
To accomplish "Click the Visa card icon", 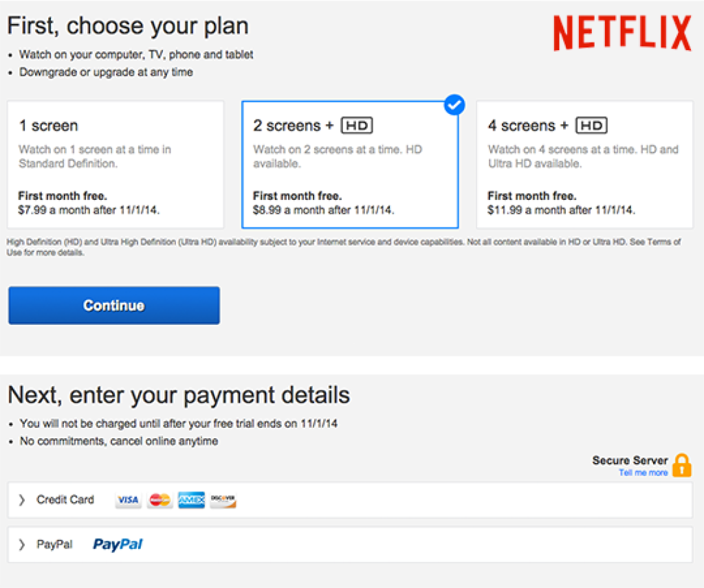I will 128,499.
